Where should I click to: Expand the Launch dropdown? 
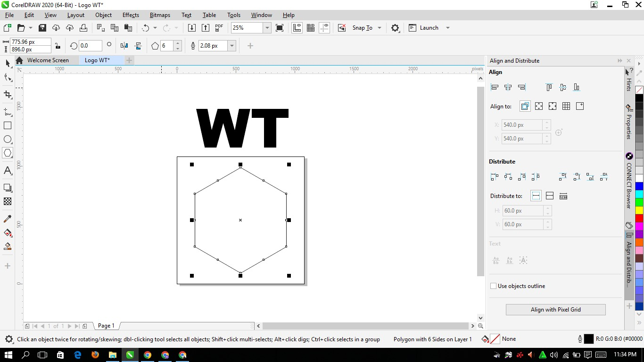point(448,28)
